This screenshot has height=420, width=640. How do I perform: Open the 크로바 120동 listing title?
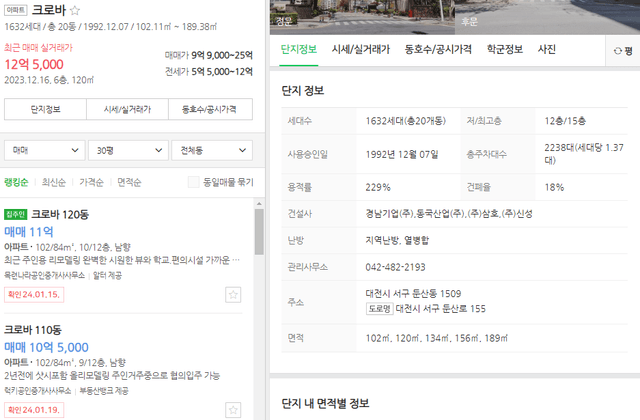(x=60, y=215)
